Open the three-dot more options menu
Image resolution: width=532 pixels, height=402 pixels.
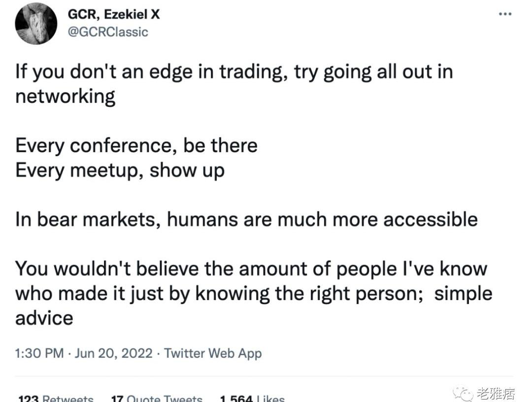click(x=505, y=14)
